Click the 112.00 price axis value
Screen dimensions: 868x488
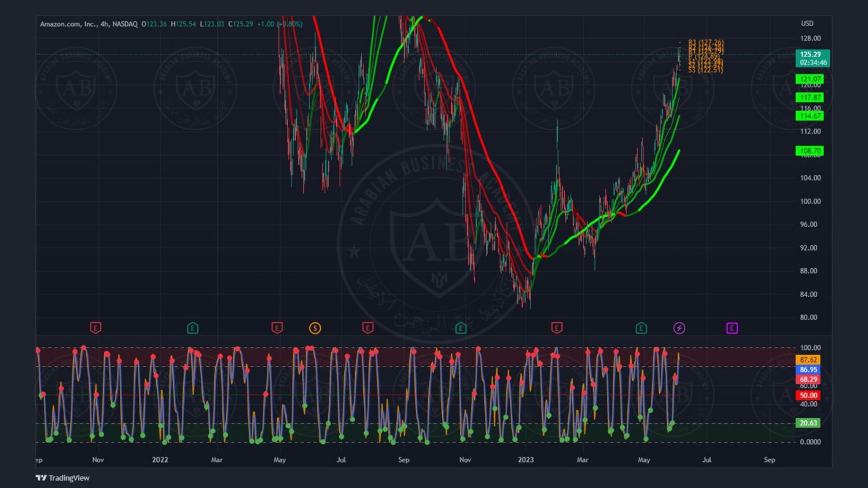[x=810, y=131]
